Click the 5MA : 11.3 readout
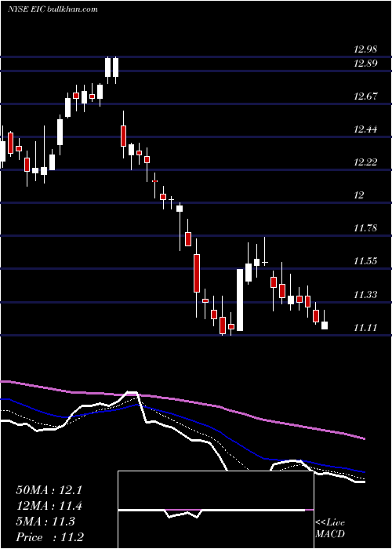This screenshot has width=392, height=549. [x=45, y=522]
